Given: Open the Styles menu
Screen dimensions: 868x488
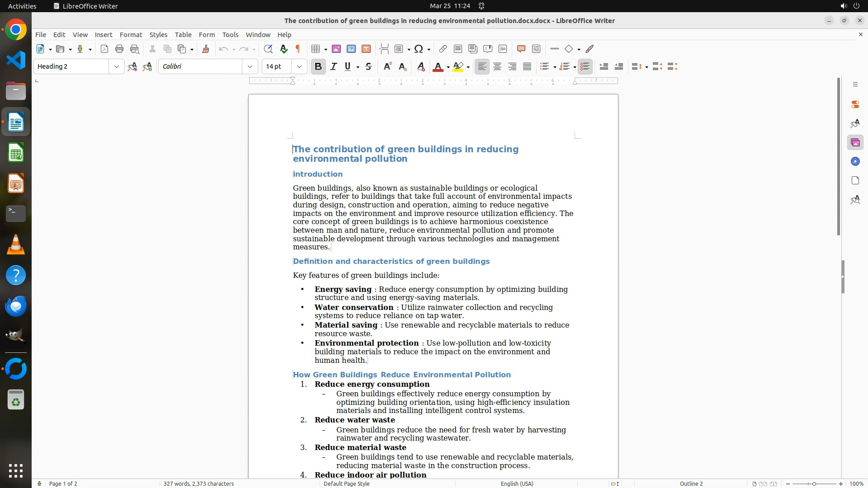Looking at the screenshot, I should pos(158,35).
